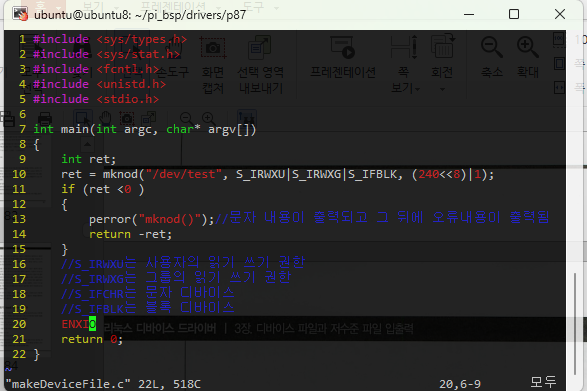The height and width of the screenshot is (391, 587).
Task: Click the //S_IFBLK comment on line 19
Action: pyautogui.click(x=148, y=308)
